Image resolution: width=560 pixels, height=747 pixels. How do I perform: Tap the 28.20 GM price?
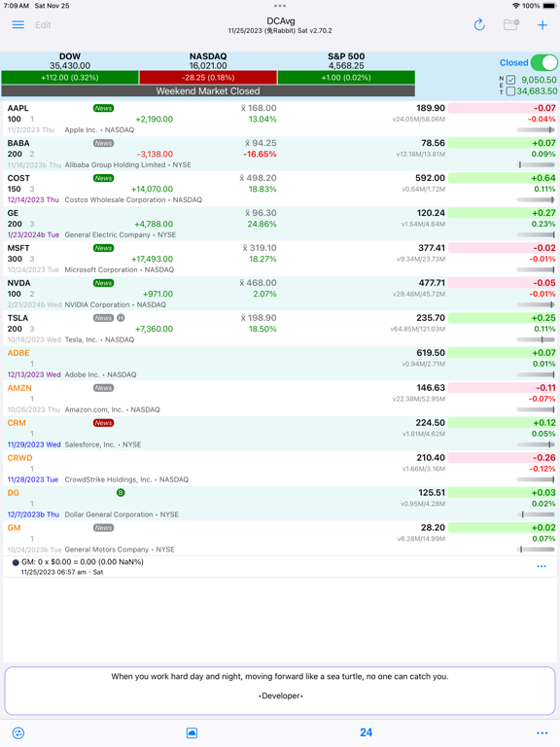[x=433, y=528]
